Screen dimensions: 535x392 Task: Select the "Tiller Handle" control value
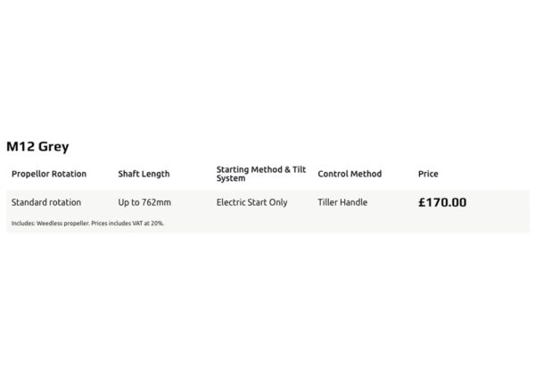[342, 202]
